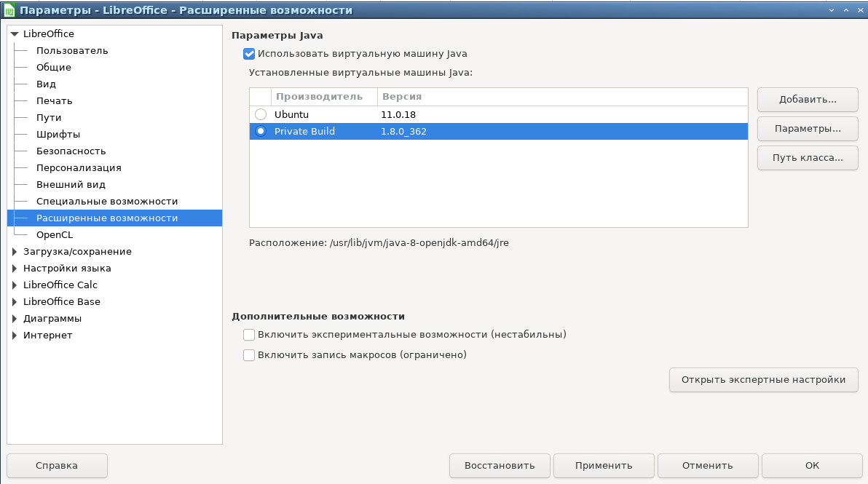This screenshot has height=484, width=868.
Task: Expand the Диаграммы node
Action: [x=15, y=319]
